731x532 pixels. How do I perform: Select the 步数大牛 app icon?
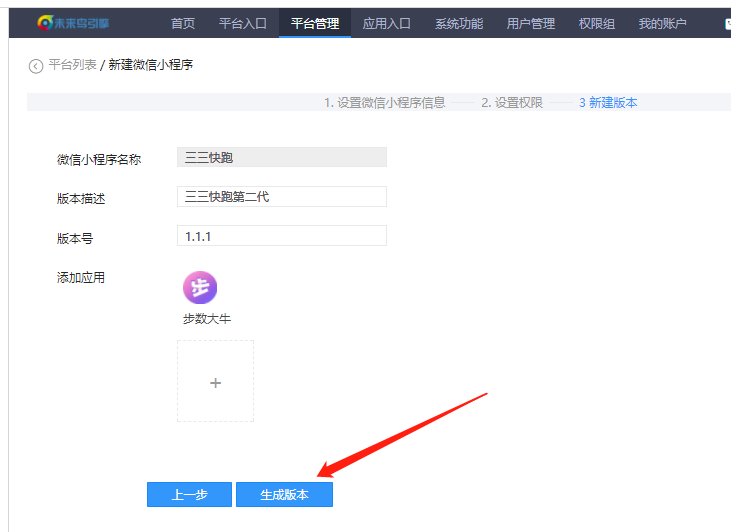point(199,288)
